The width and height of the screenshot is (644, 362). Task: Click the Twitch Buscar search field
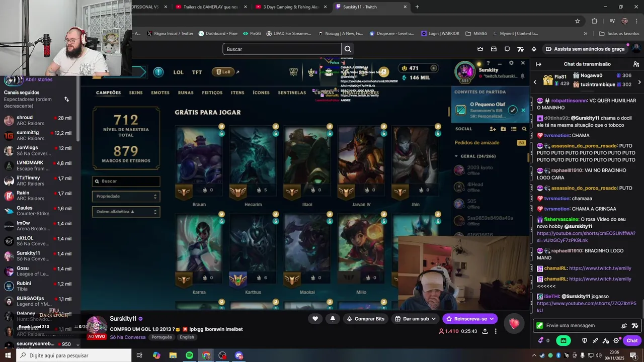point(282,49)
